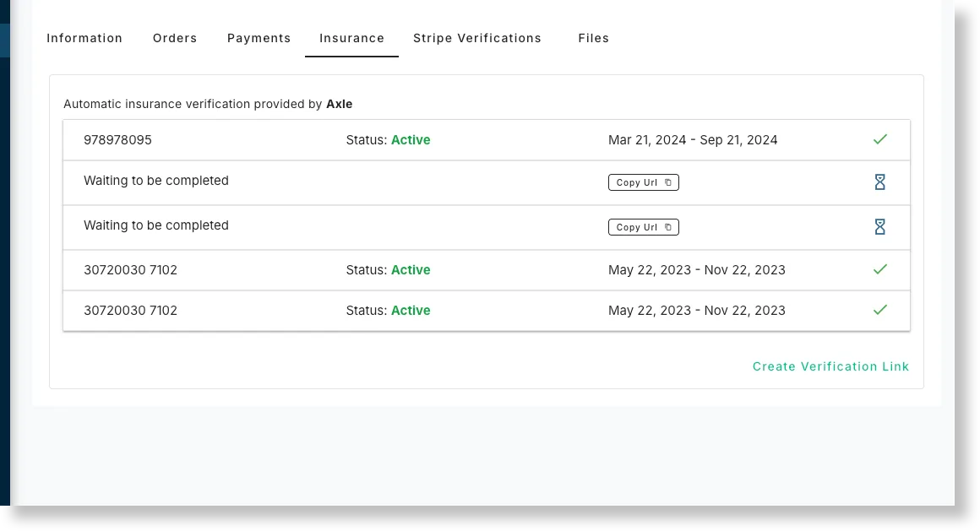Image resolution: width=980 pixels, height=531 pixels.
Task: Click Status: Active in the 978978095 row
Action: [x=388, y=140]
